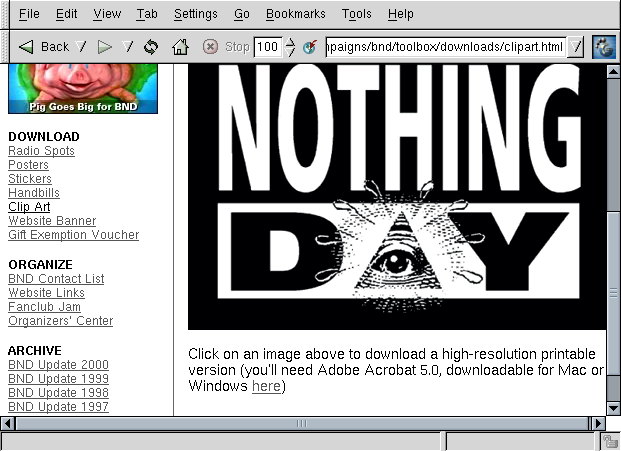Image resolution: width=621 pixels, height=451 pixels.
Task: Click the Stop loading icon
Action: click(x=210, y=47)
